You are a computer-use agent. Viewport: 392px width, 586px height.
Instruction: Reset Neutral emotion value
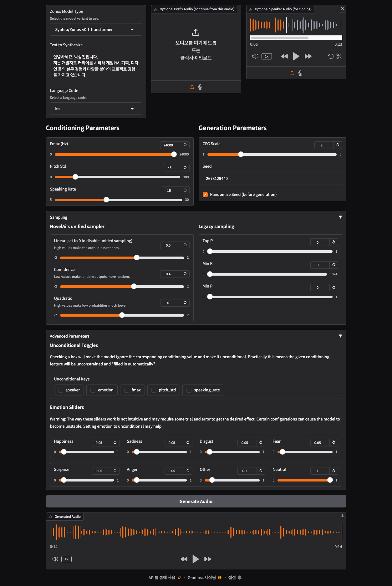(x=334, y=471)
